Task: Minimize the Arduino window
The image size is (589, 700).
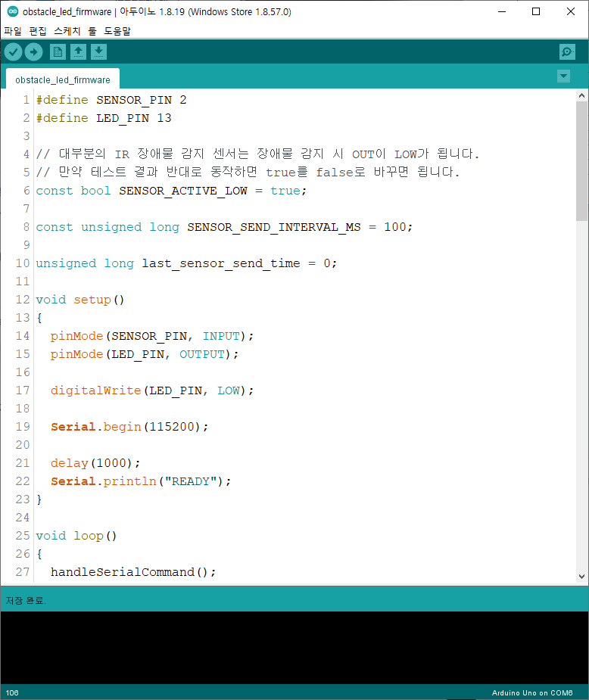Action: pyautogui.click(x=502, y=11)
